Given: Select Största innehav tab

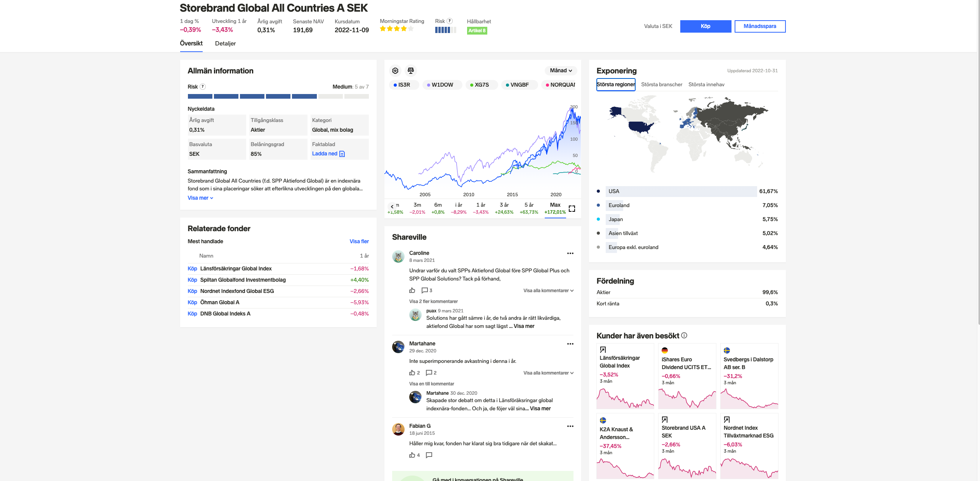Looking at the screenshot, I should pos(706,84).
